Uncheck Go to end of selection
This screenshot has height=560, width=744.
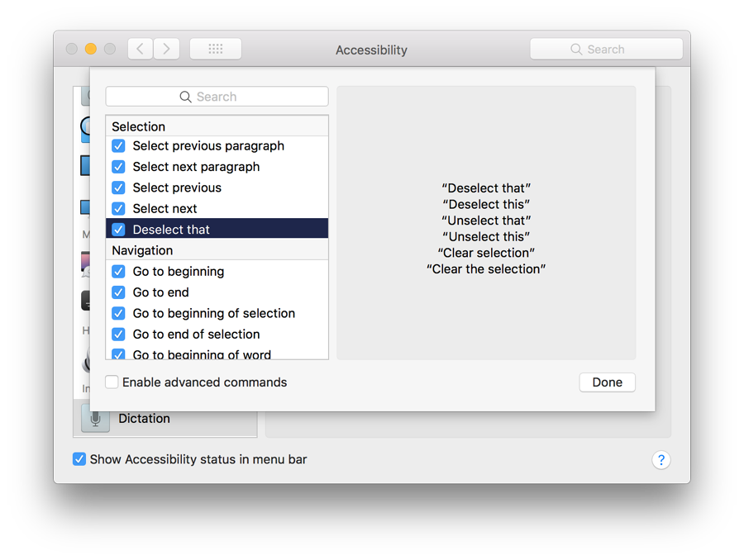[118, 335]
